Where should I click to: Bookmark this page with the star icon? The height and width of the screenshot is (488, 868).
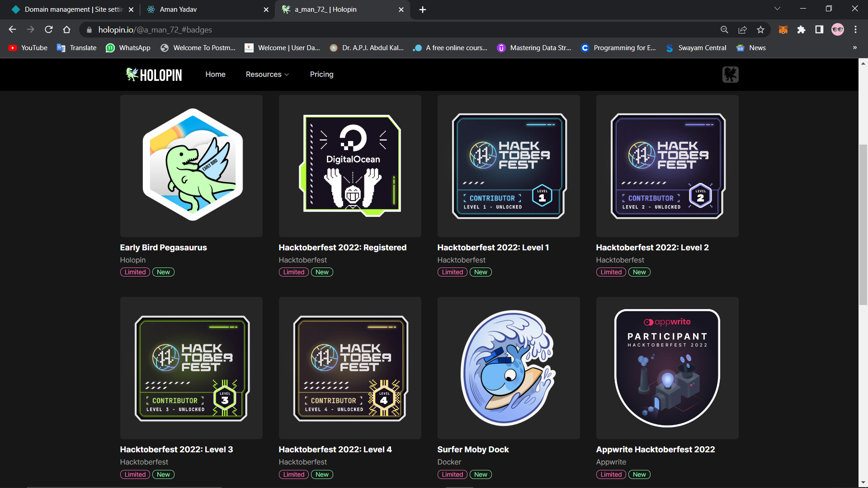[x=760, y=30]
